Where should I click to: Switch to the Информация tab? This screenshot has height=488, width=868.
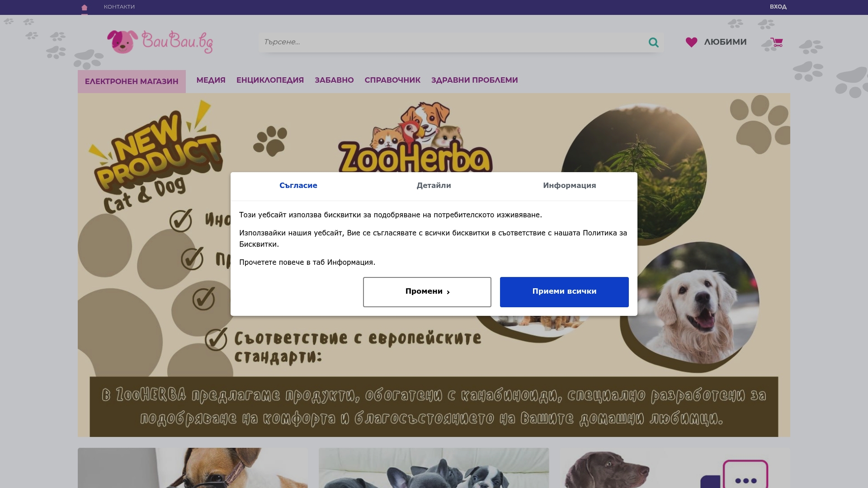click(x=570, y=186)
